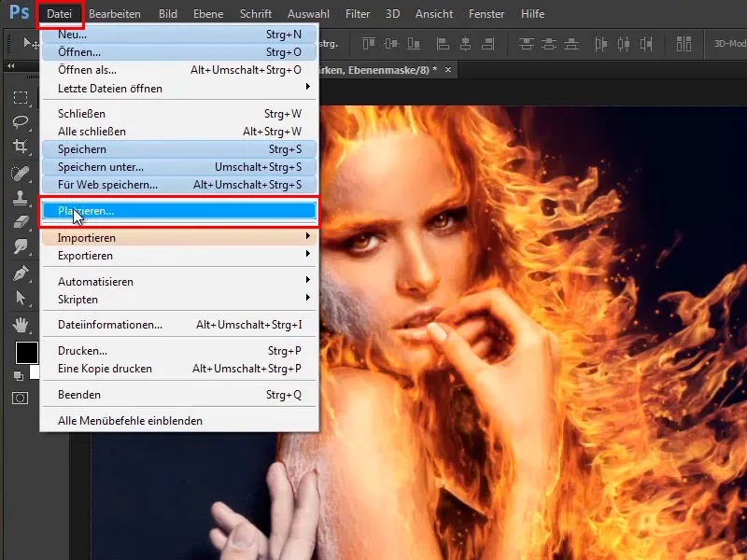Screen dimensions: 747x560
Task: Open the Auswahl menu
Action: pos(308,14)
